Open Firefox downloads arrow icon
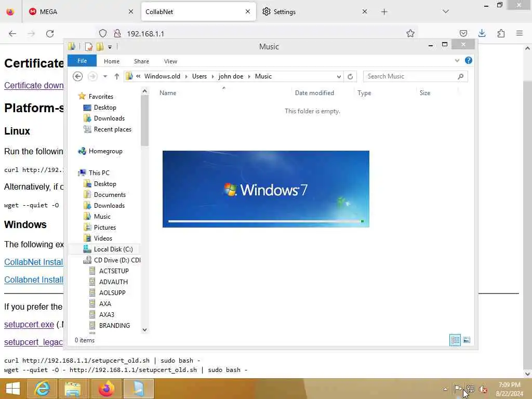The height and width of the screenshot is (399, 532). (x=482, y=33)
